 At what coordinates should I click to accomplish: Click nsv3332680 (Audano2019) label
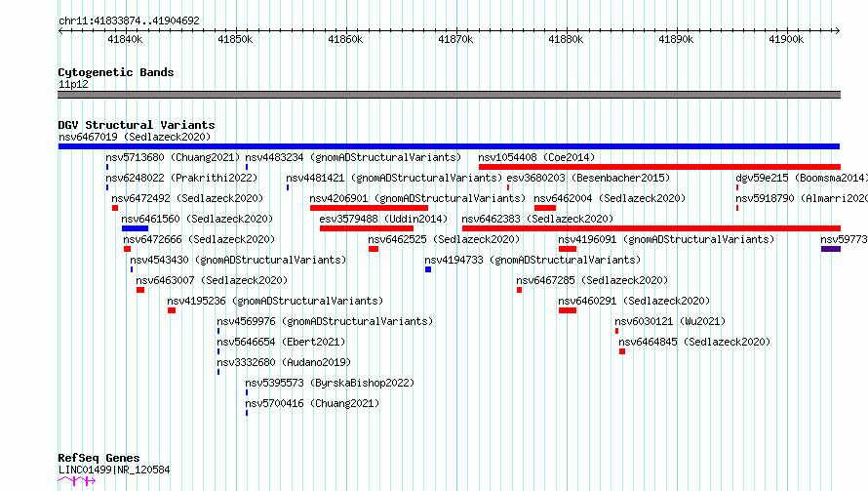[x=284, y=362]
